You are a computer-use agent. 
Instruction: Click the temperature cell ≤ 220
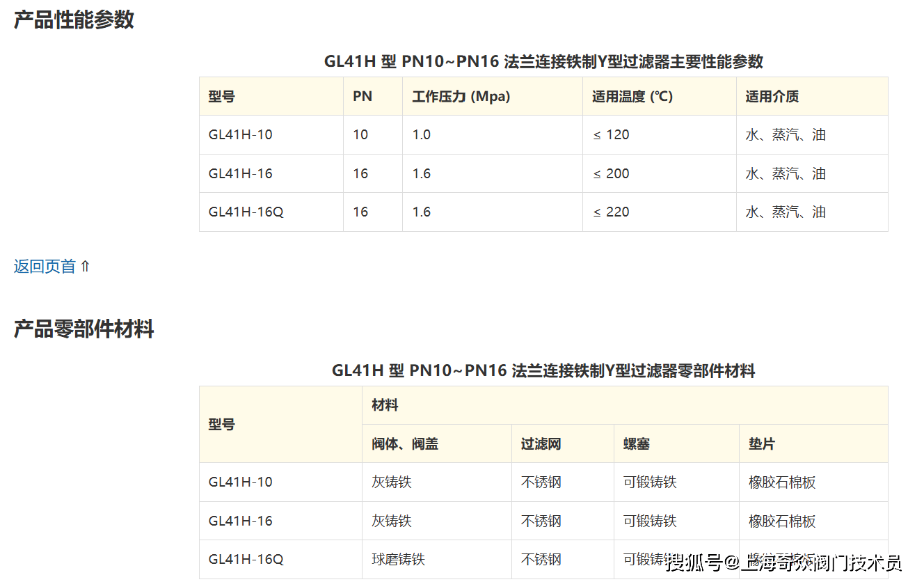click(611, 212)
